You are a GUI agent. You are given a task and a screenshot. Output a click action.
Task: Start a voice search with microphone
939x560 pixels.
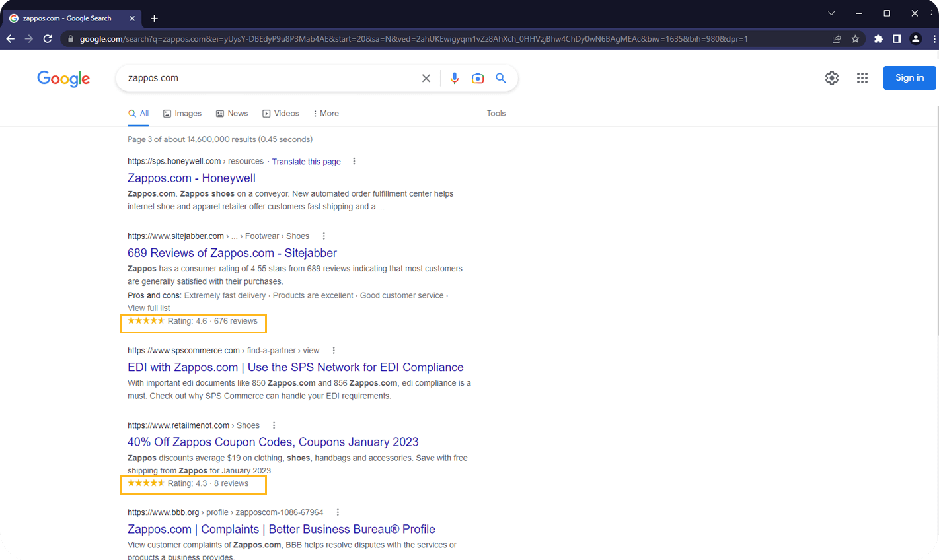(455, 78)
